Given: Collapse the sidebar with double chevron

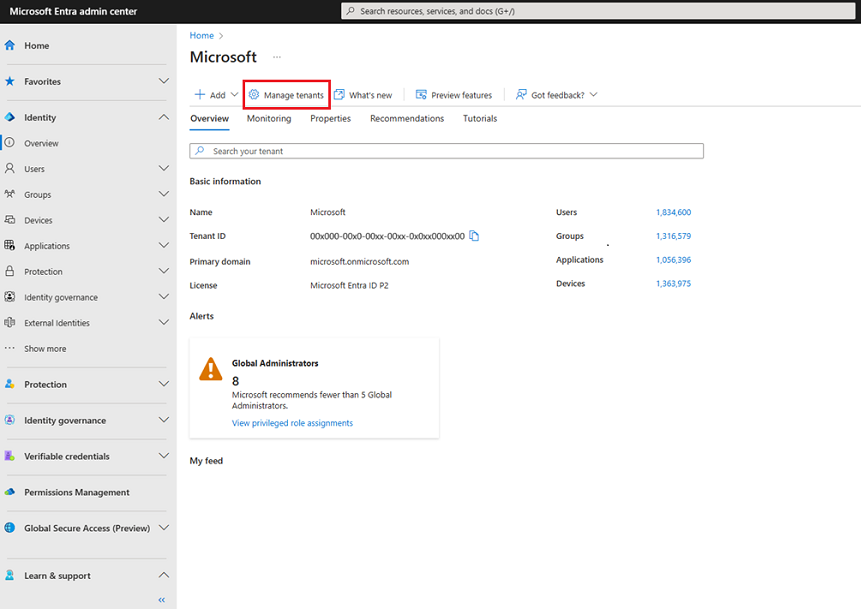Looking at the screenshot, I should [x=161, y=600].
